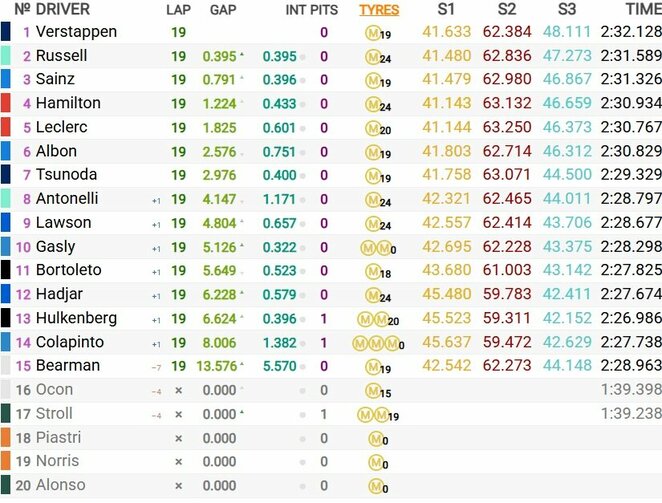Screen dimensions: 662x503
Task: Click Piastri's medium tyre icon
Action: pyautogui.click(x=374, y=438)
